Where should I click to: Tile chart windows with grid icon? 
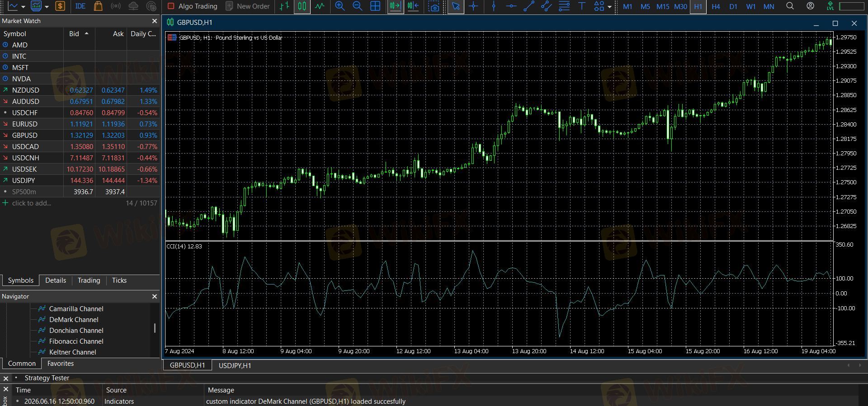375,6
